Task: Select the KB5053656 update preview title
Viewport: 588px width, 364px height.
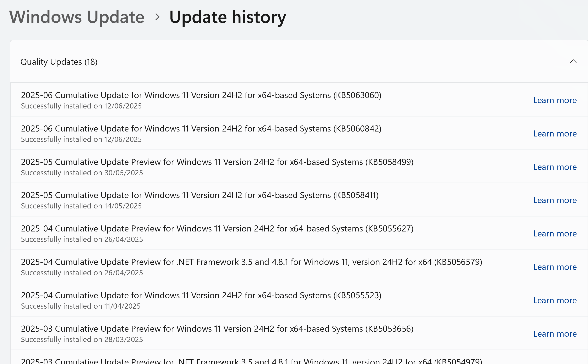Action: pyautogui.click(x=217, y=329)
